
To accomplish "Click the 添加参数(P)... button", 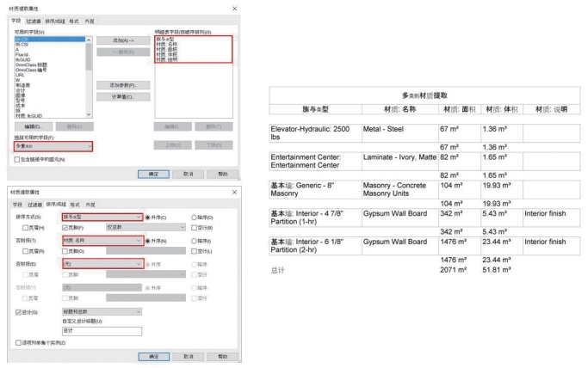I will point(123,85).
